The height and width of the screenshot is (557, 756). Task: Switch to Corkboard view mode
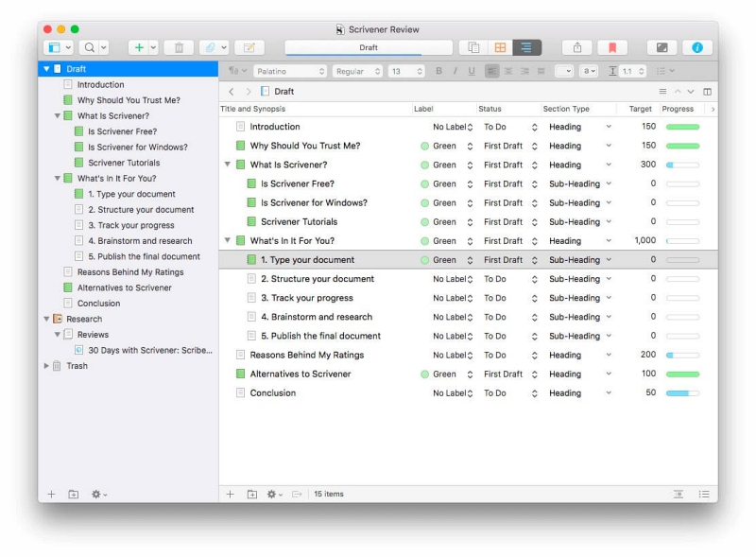coord(500,47)
